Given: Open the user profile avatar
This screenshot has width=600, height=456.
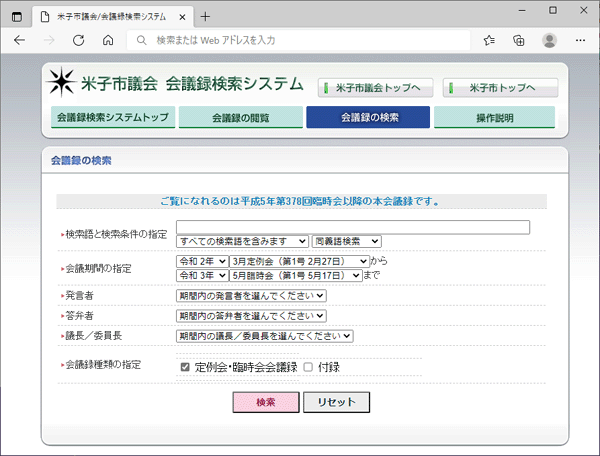Looking at the screenshot, I should [549, 40].
